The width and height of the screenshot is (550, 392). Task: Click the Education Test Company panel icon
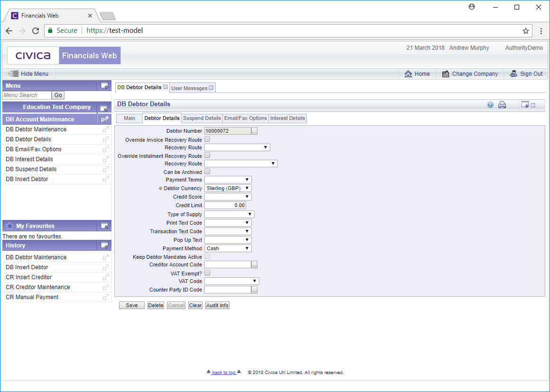tap(103, 108)
